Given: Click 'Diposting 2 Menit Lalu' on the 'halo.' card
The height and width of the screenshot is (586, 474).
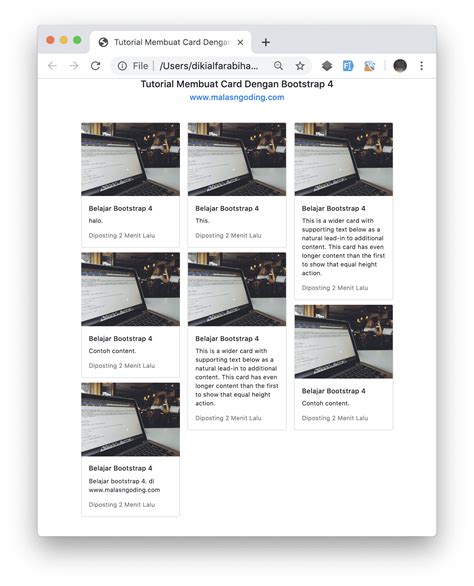Looking at the screenshot, I should pos(122,235).
